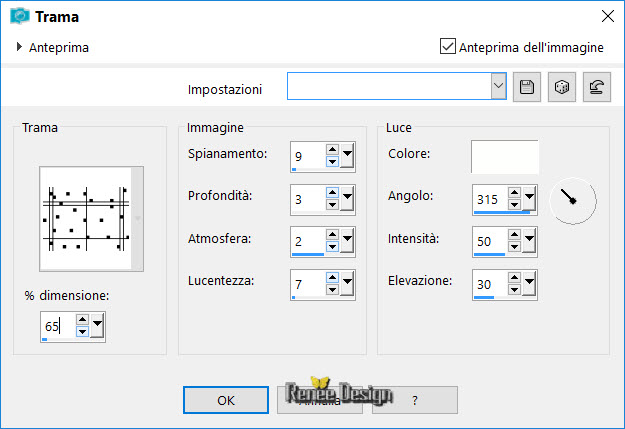The height and width of the screenshot is (429, 625).
Task: Increase Spianamento value with up arrow
Action: point(333,149)
